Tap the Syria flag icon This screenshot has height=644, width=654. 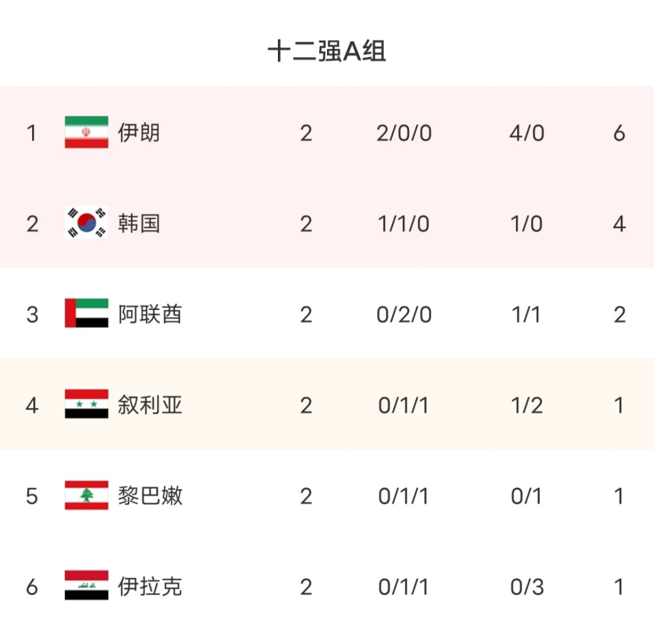click(86, 404)
